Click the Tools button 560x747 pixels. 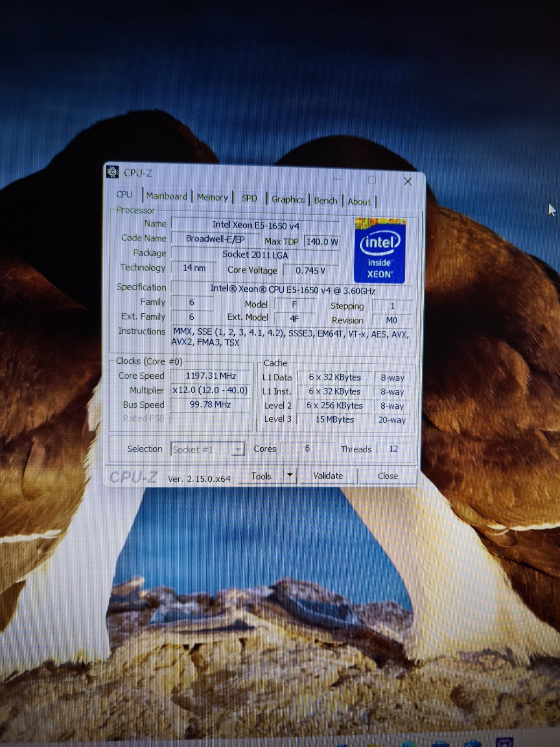pos(261,476)
